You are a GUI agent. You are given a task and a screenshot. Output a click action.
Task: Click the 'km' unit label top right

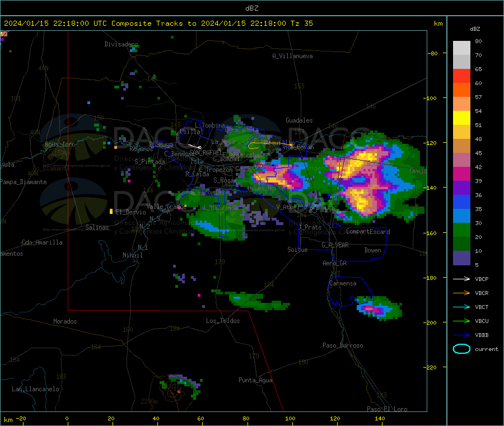coord(438,24)
